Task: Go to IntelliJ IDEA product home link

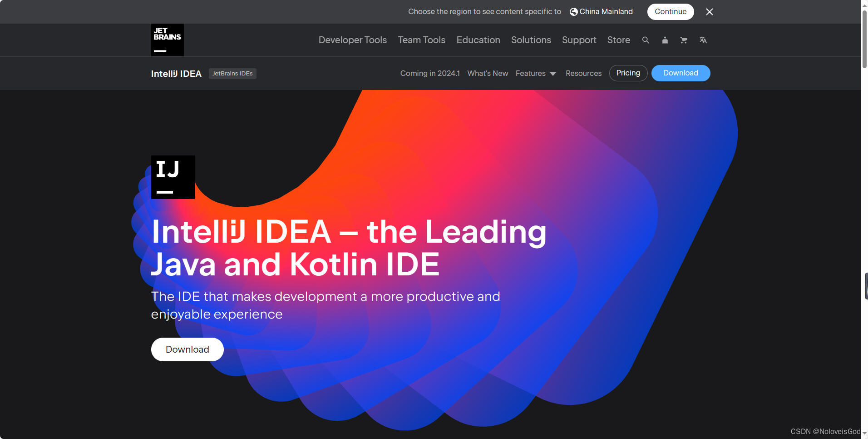Action: [x=176, y=74]
